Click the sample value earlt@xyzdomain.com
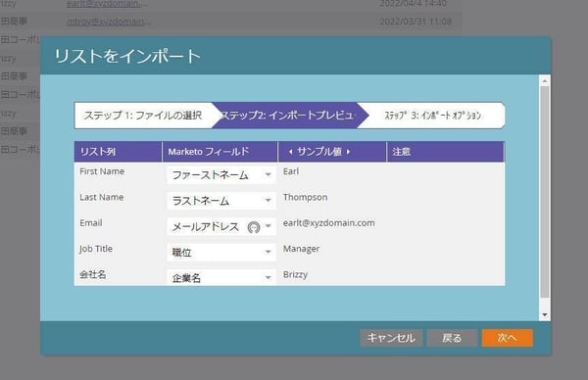Viewport: 588px width, 380px height. [x=329, y=223]
